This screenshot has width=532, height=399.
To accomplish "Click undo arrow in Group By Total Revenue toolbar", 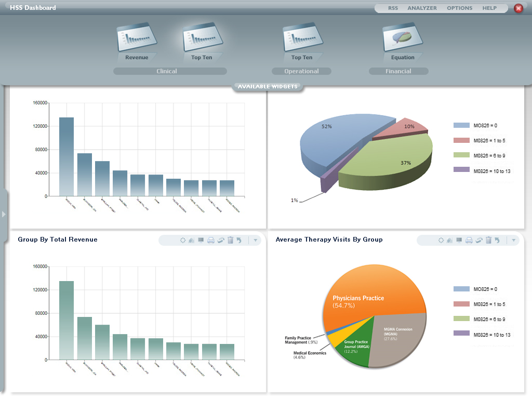I will 239,240.
